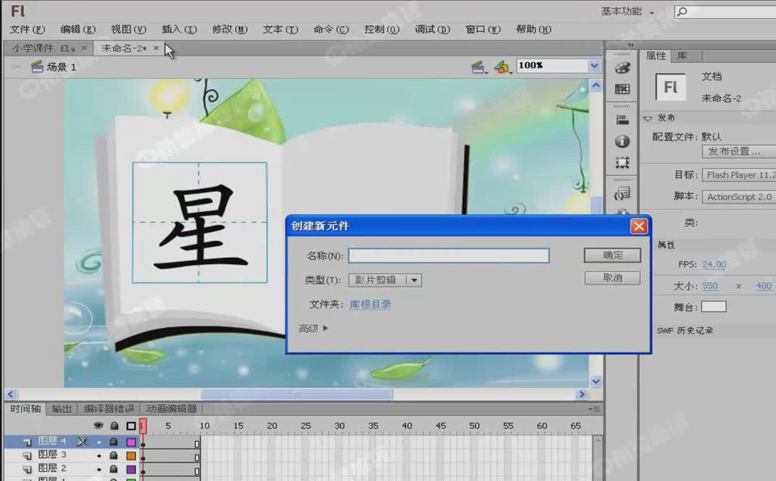Click the Edit Scene clapperboard icon
The image size is (776, 481).
479,67
